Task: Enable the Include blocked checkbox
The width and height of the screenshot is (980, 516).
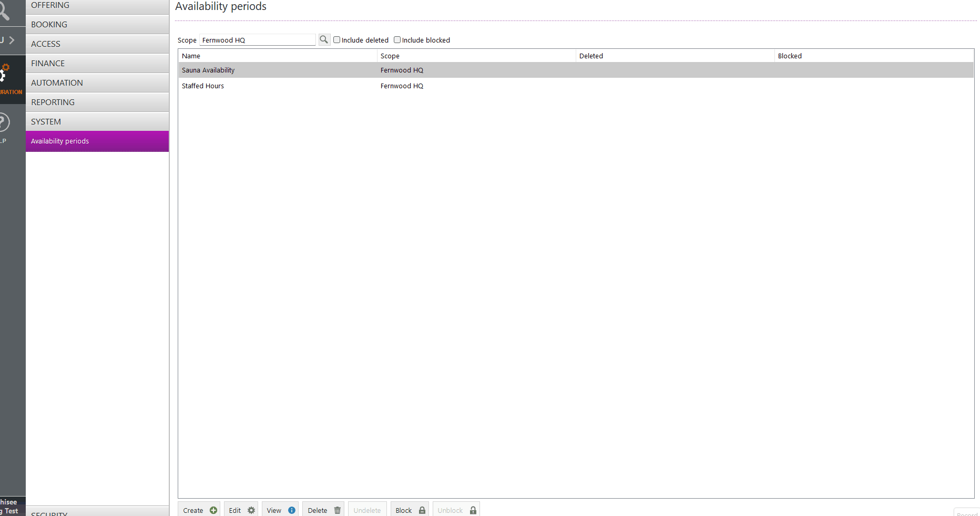Action: [397, 39]
